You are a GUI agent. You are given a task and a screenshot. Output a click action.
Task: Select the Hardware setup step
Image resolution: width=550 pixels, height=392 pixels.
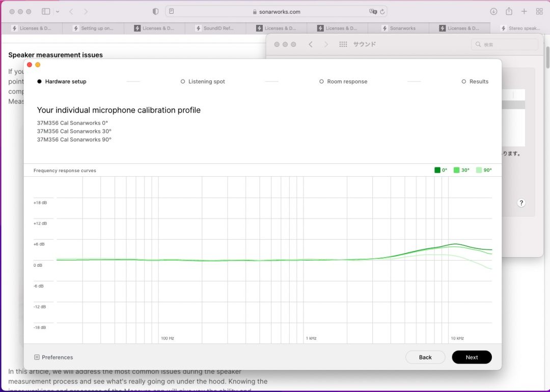tap(62, 81)
